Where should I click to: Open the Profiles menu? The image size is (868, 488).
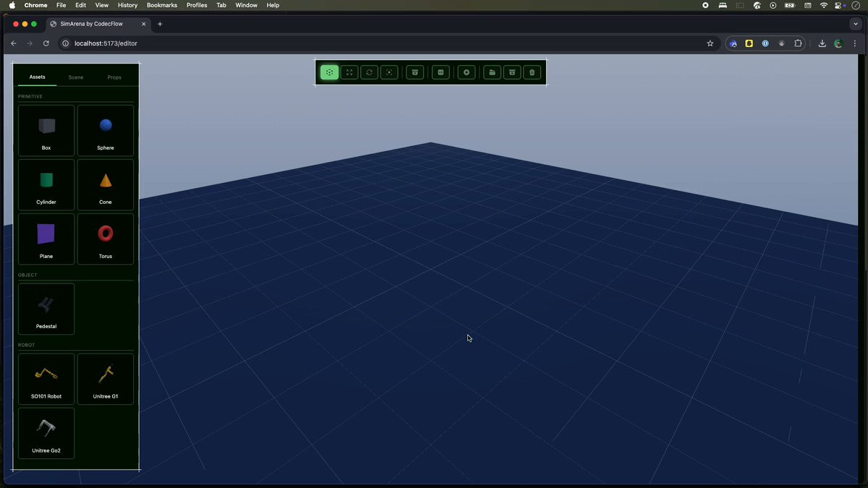(x=197, y=5)
